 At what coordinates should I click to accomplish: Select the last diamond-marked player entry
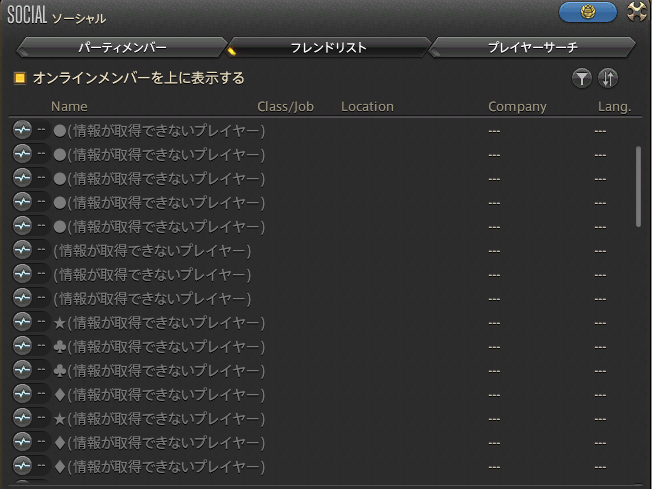(x=326, y=466)
